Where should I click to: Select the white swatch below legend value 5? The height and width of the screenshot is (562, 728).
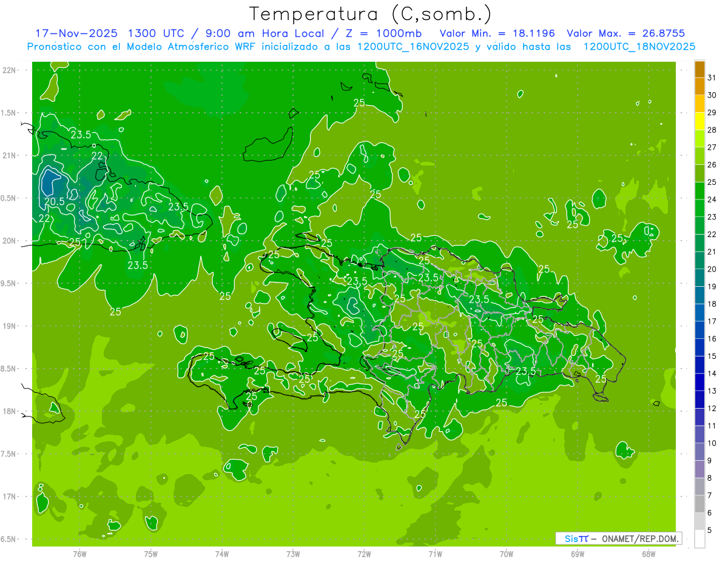(699, 539)
